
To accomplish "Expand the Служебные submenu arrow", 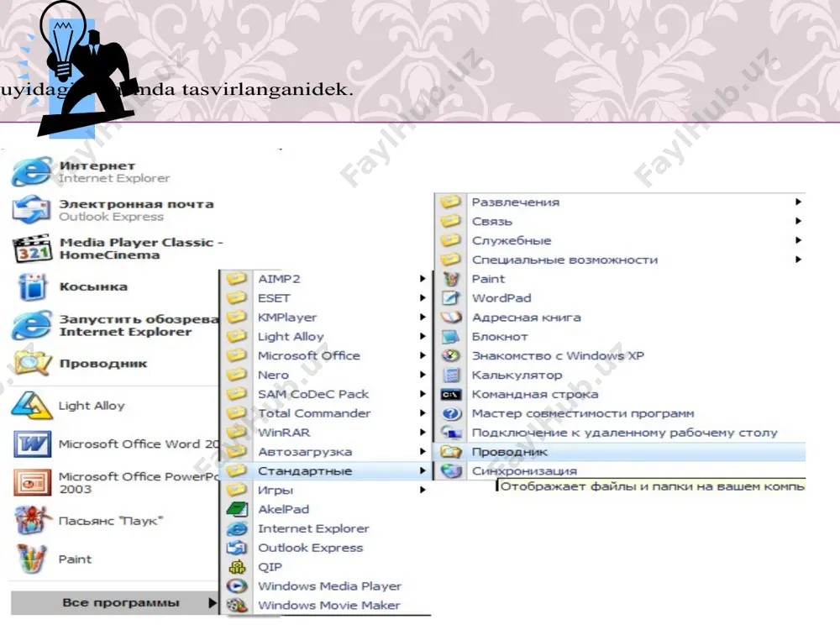I will click(x=798, y=240).
